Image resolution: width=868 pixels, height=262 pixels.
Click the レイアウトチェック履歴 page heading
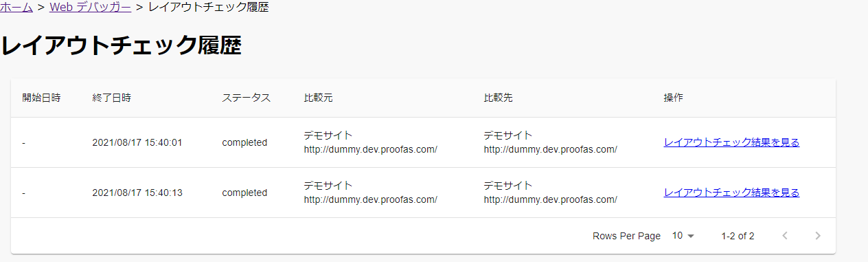pyautogui.click(x=121, y=45)
